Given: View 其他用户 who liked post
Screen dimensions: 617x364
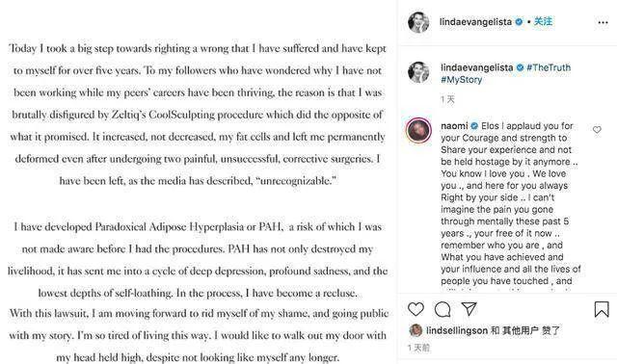Looking at the screenshot, I should pyautogui.click(x=522, y=330).
